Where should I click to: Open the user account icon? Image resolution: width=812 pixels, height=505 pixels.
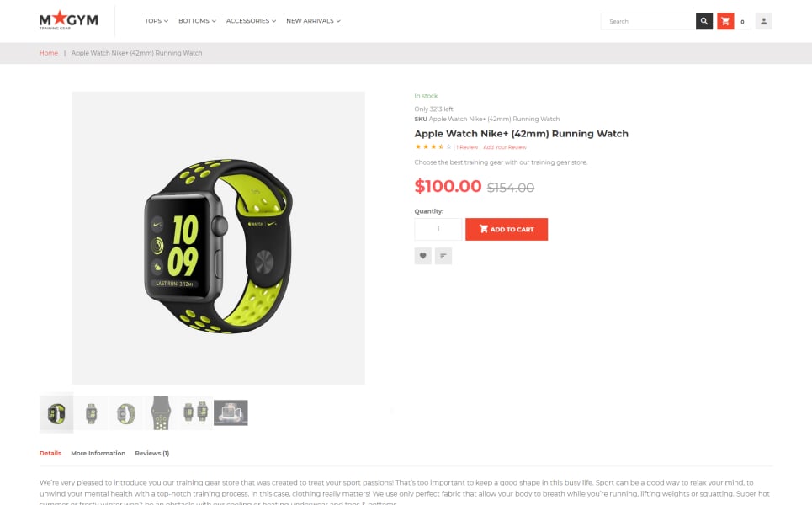pyautogui.click(x=763, y=21)
